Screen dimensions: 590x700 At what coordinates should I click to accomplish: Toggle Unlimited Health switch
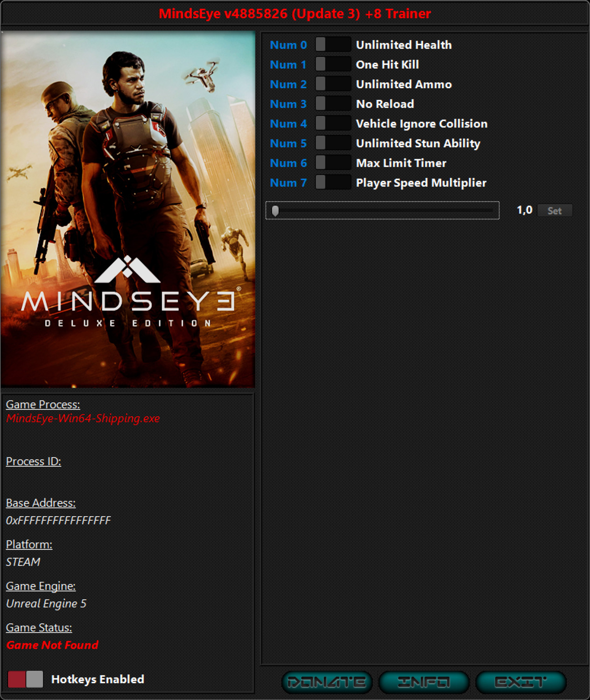(x=333, y=45)
